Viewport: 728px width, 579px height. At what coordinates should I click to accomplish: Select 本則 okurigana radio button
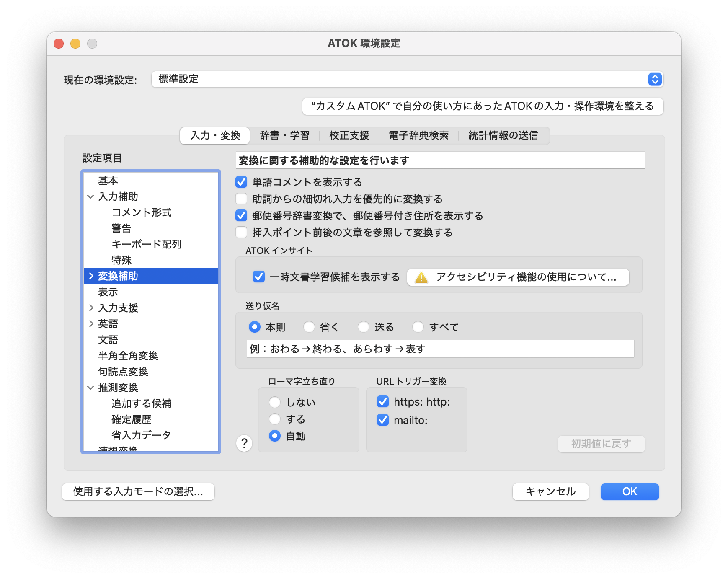click(x=255, y=327)
